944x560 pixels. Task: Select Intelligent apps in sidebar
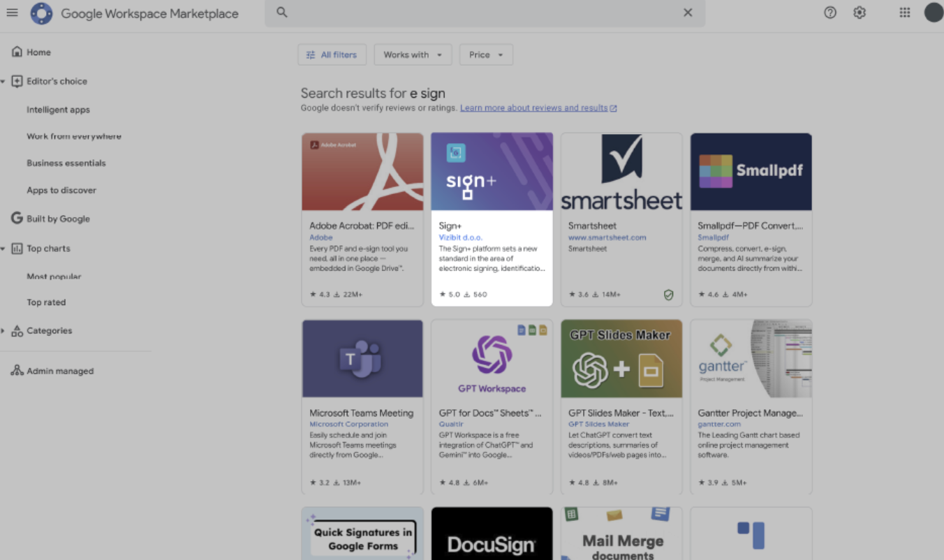click(58, 110)
